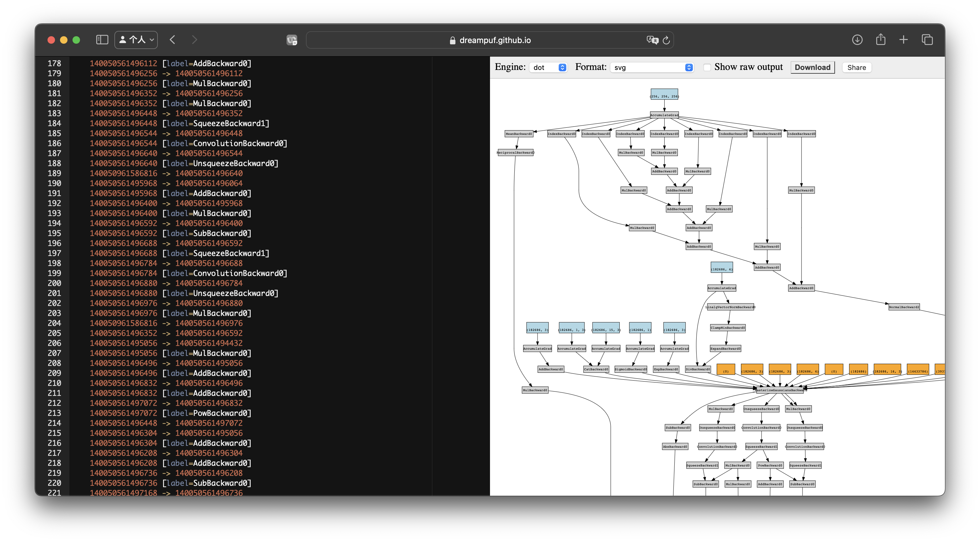980x542 pixels.
Task: Toggle Show raw output checkbox
Action: (706, 67)
